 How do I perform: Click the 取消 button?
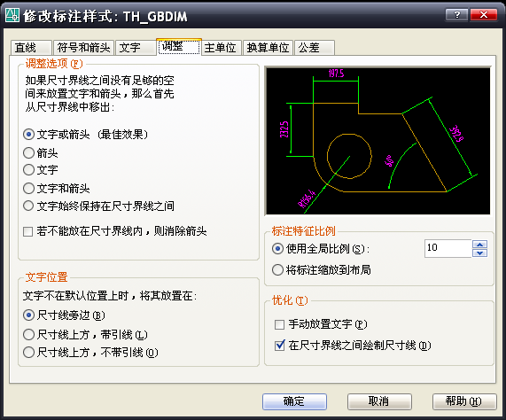379,401
